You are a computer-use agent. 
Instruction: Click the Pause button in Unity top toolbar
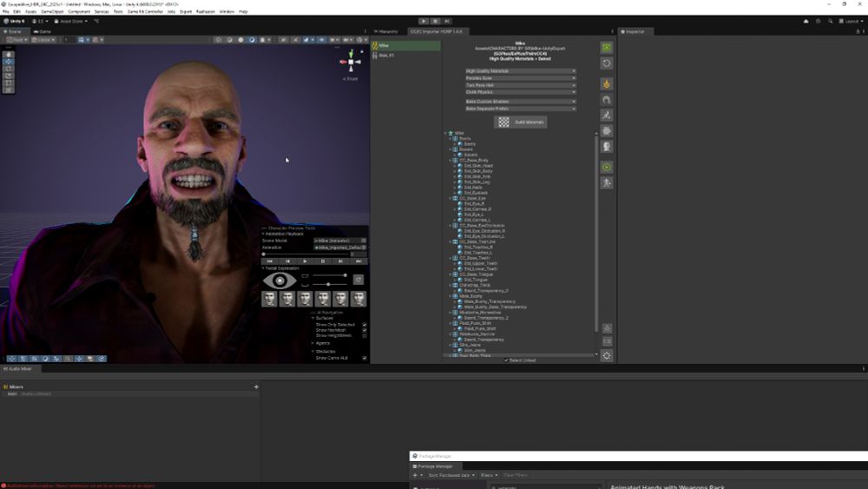click(x=435, y=21)
